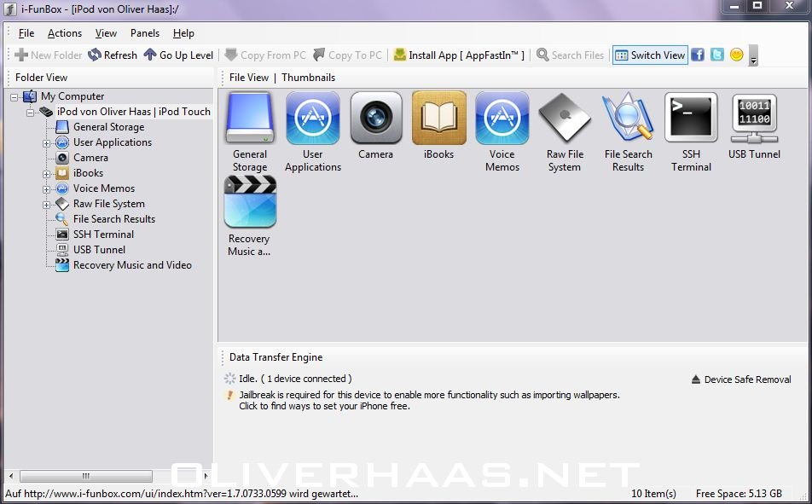Open SSH Terminal thumbnail icon
Viewport: 812px width, 504px height.
(x=691, y=118)
